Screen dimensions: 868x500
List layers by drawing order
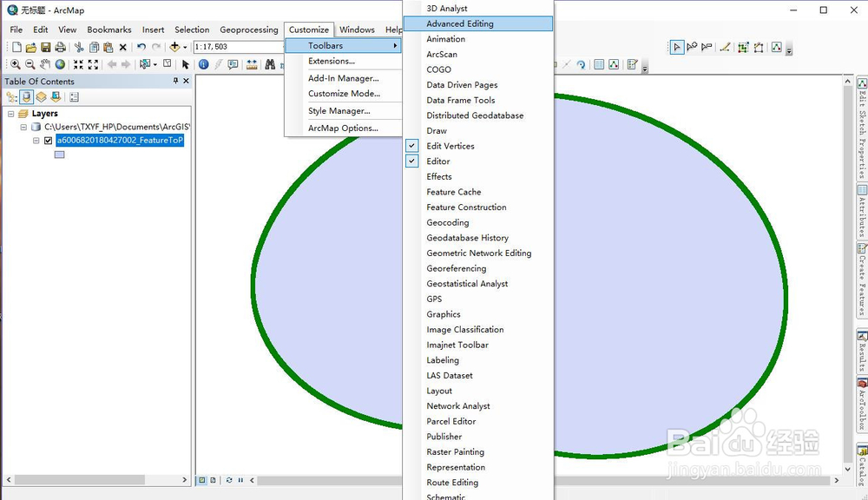(11, 97)
